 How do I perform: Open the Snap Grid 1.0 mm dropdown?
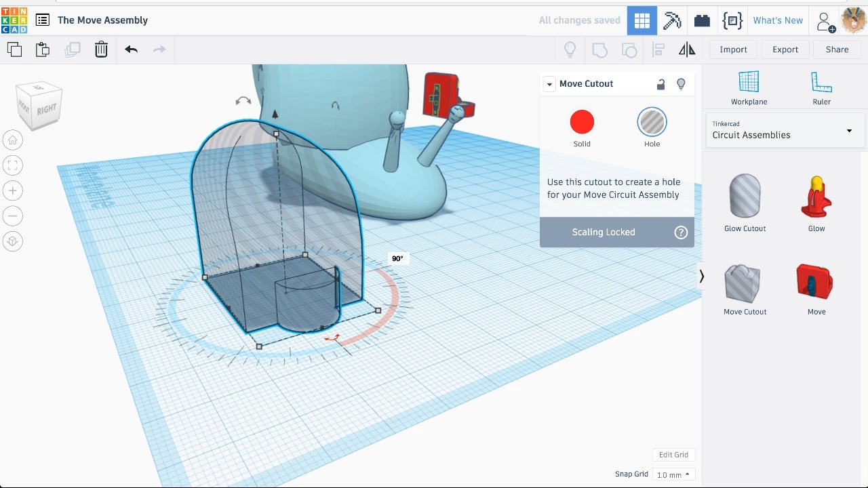click(673, 474)
